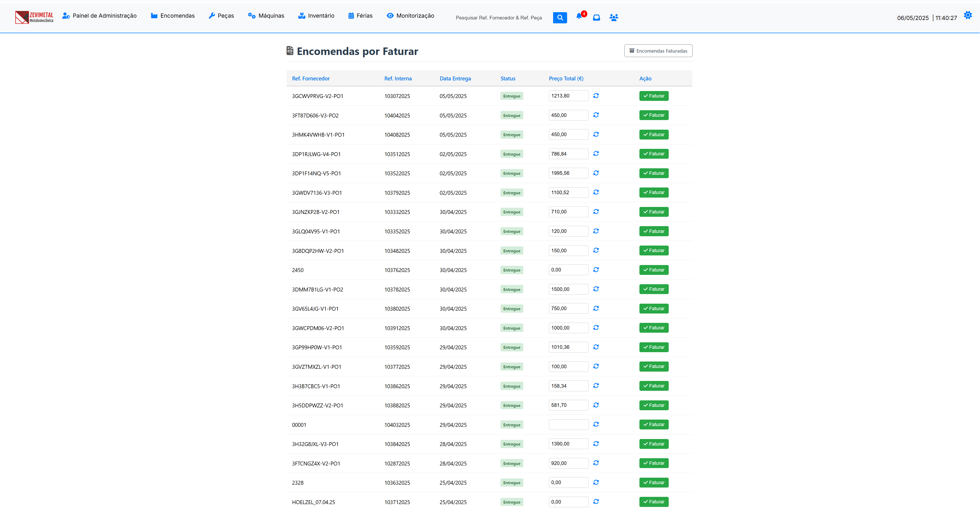Image resolution: width=980 pixels, height=508 pixels.
Task: Click Faturar for order 2328
Action: pyautogui.click(x=654, y=483)
